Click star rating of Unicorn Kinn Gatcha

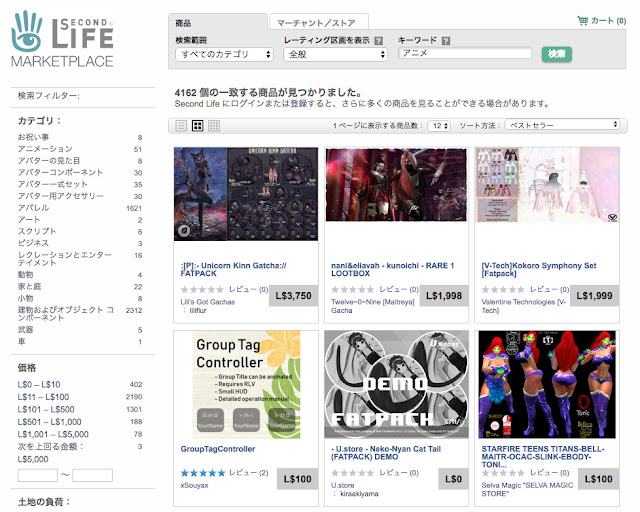pyautogui.click(x=202, y=289)
